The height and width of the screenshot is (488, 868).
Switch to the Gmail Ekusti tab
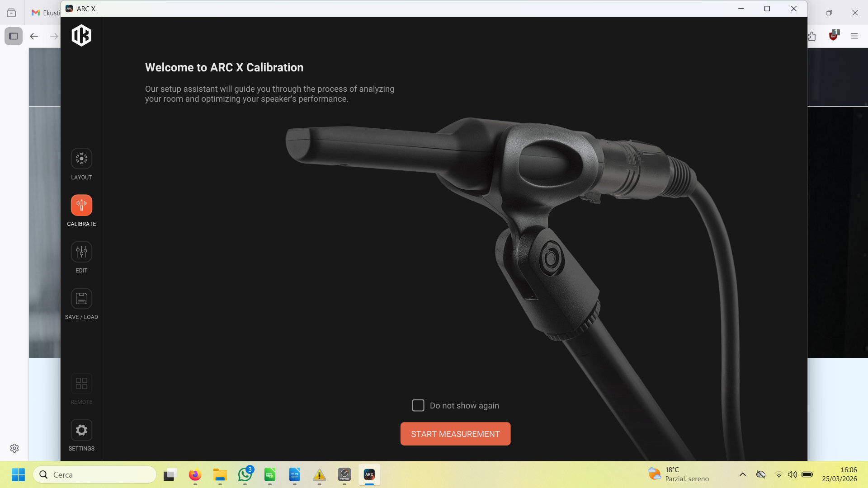[45, 13]
